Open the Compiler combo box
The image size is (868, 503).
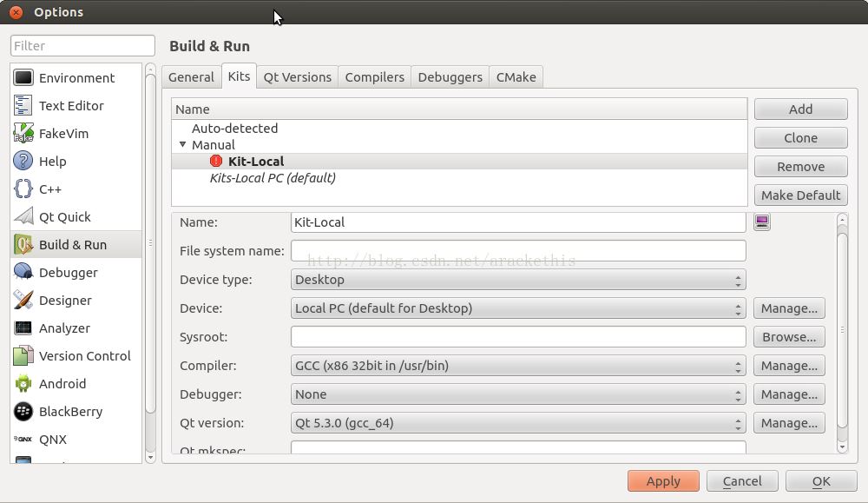point(518,366)
